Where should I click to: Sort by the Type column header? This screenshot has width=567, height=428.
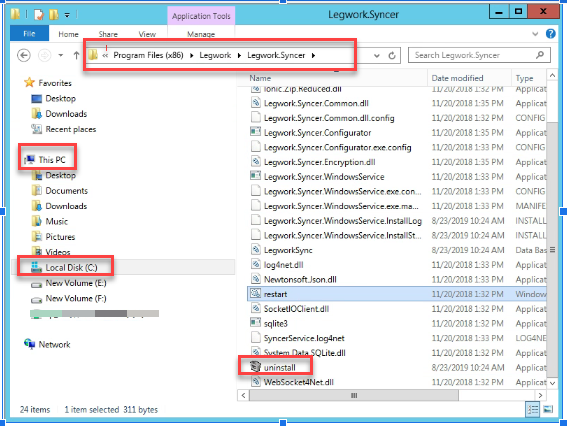524,78
